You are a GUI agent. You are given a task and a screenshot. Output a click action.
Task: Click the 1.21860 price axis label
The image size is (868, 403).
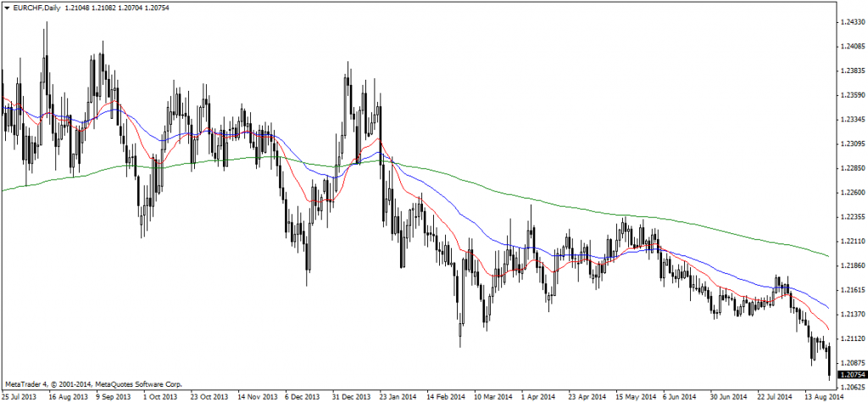[x=852, y=266]
